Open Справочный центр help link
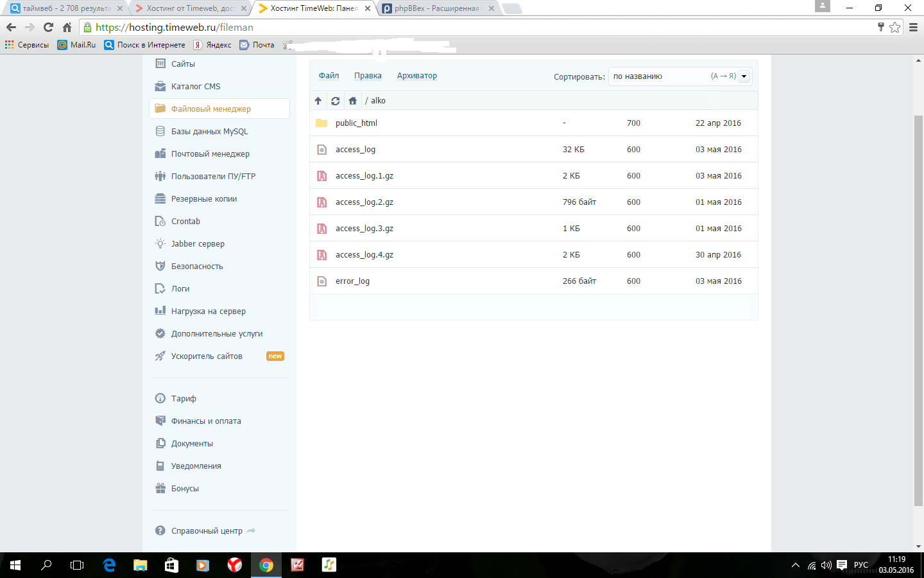The width and height of the screenshot is (924, 578). tap(207, 531)
